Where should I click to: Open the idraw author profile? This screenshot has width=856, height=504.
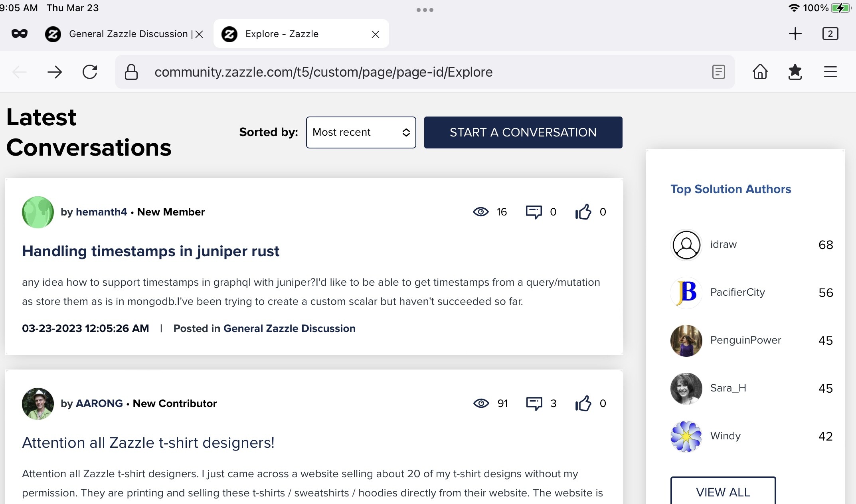(724, 244)
